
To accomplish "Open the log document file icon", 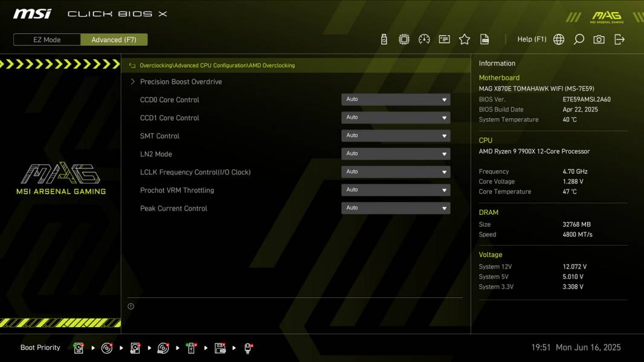I will (x=485, y=39).
